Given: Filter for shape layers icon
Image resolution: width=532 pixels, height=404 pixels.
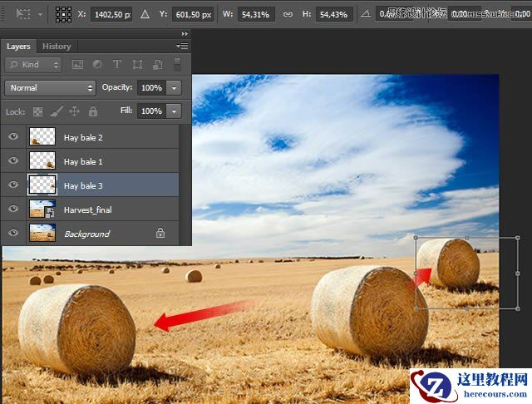Looking at the screenshot, I should tap(137, 65).
